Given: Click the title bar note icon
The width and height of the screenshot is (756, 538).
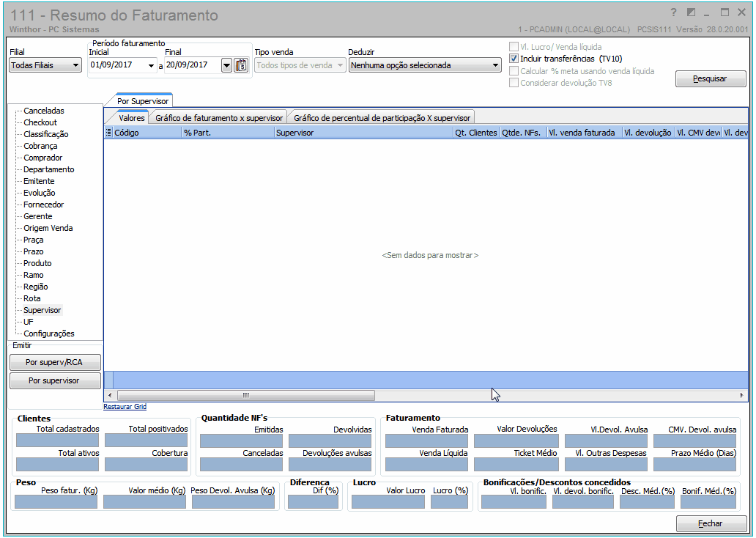Looking at the screenshot, I should point(691,12).
